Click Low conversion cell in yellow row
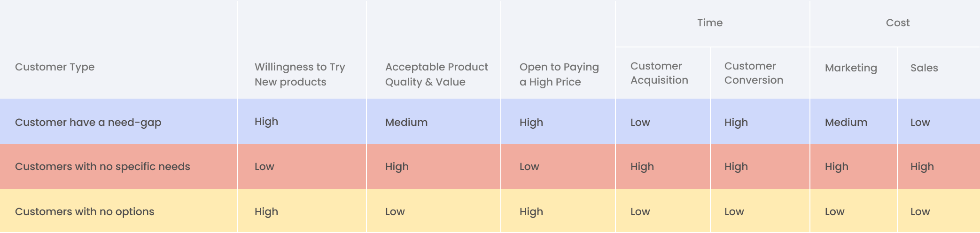Viewport: 980px width, 233px height. [734, 212]
